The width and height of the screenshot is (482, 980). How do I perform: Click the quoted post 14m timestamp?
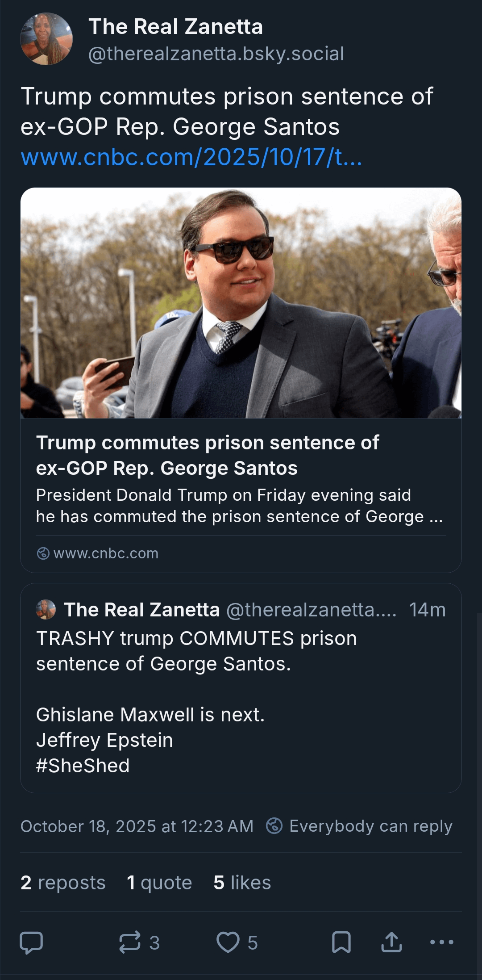427,610
